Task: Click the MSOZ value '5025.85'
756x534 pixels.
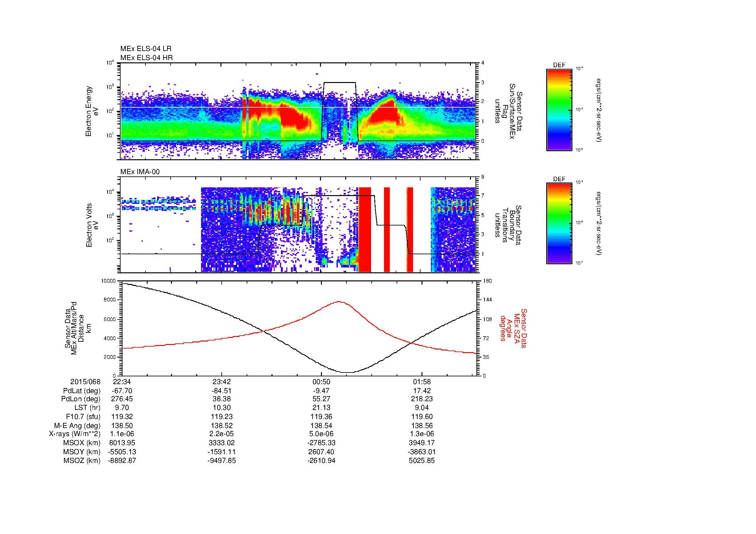Action: [422, 461]
